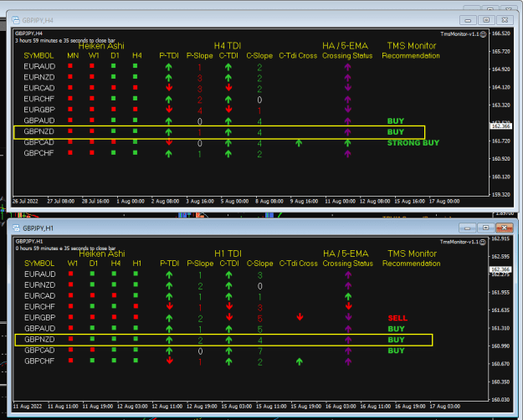Screen dimensions: 523x420
Task: Click GBPAUD BUY recommendation in H4 window
Action: pos(396,120)
